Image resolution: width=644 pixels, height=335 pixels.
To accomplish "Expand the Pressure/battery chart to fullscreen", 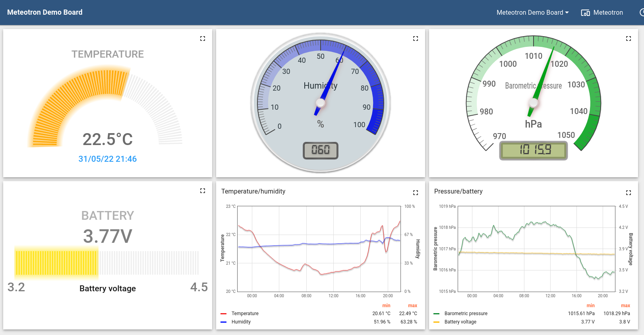I will tap(629, 193).
